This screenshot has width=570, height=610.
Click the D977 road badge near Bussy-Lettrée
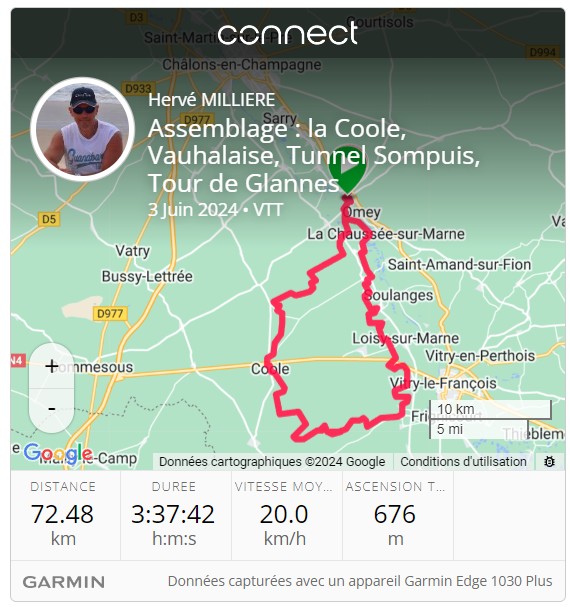[x=110, y=313]
